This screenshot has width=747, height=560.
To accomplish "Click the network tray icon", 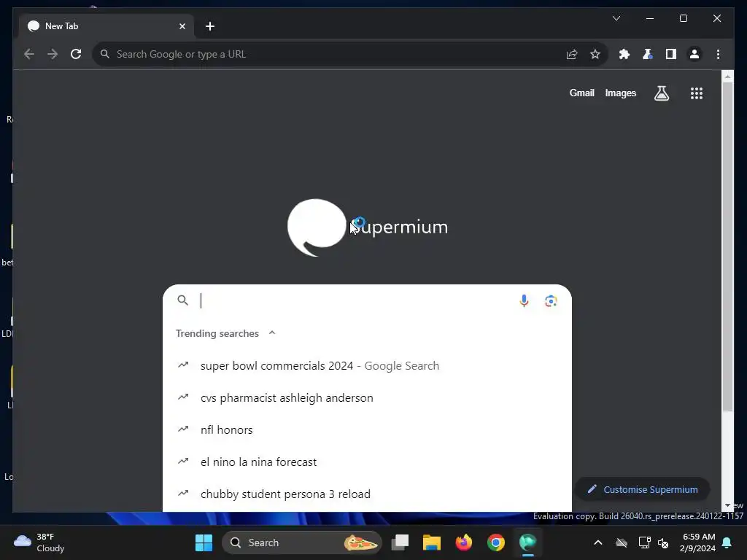I will 644,542.
